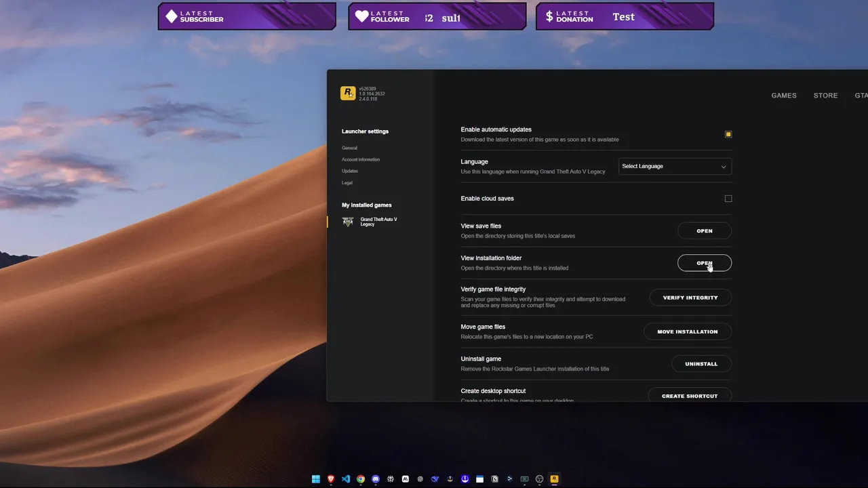Toggle the Enable automatic updates checkbox
Viewport: 868px width, 488px height.
coord(728,134)
